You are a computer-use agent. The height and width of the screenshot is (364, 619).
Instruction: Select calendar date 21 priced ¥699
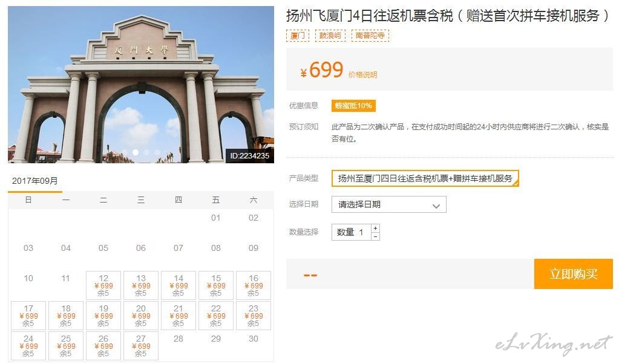coord(178,316)
